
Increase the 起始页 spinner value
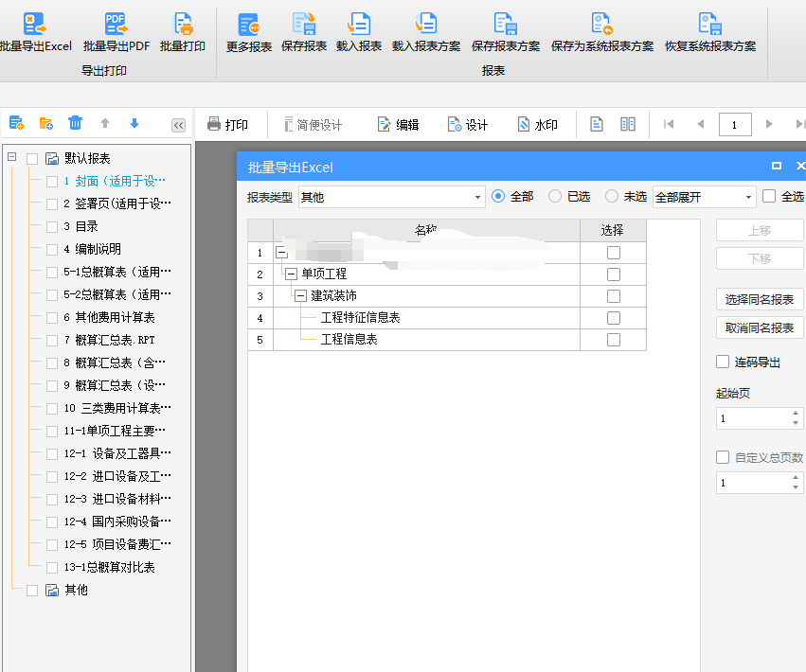click(796, 413)
